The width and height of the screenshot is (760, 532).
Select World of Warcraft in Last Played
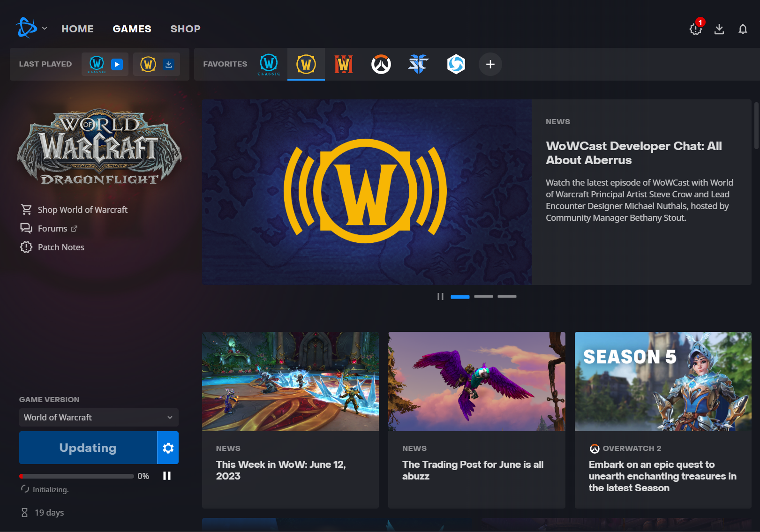click(x=148, y=64)
